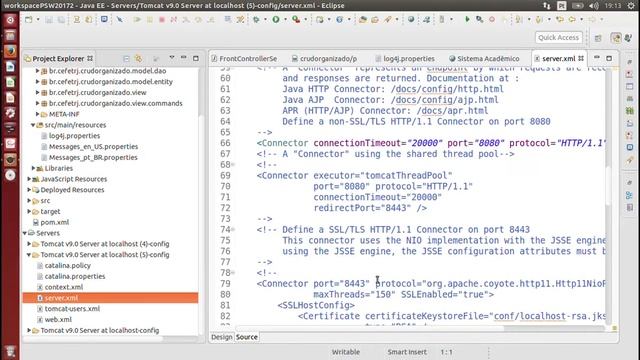
Task: Select tomcat-users.xml in the tree
Action: tap(72, 309)
